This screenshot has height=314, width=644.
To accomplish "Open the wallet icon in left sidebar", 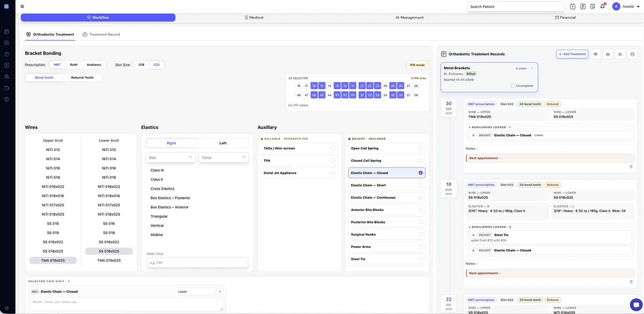I will click(x=6, y=88).
